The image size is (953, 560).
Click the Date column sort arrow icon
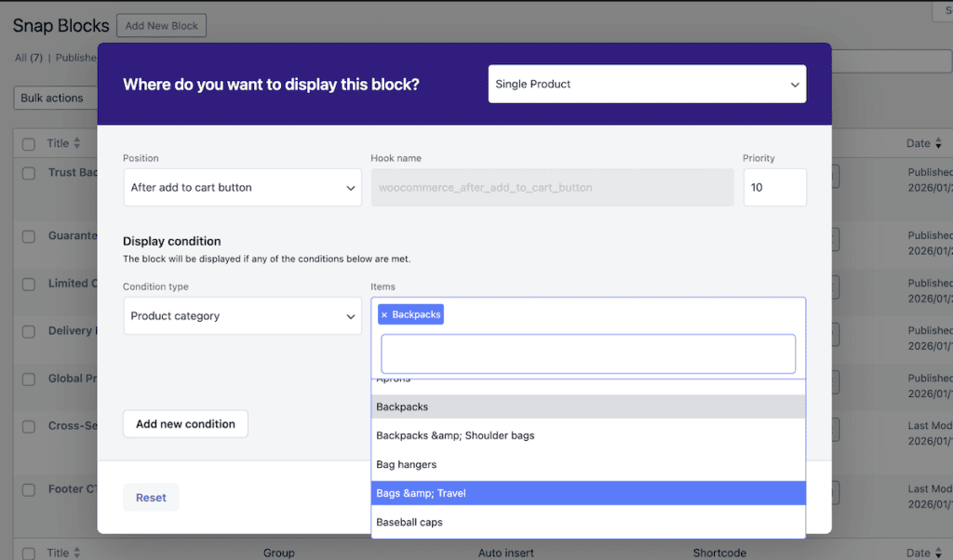[938, 143]
